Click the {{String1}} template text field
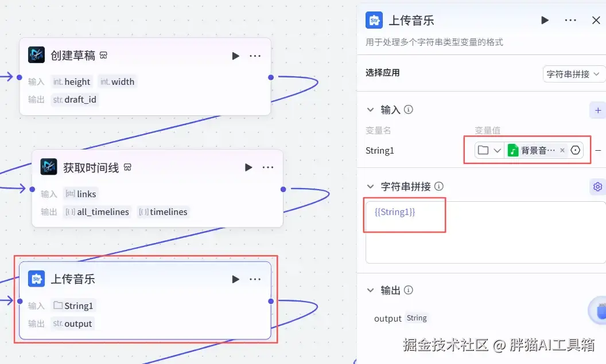The height and width of the screenshot is (364, 606). pos(486,232)
